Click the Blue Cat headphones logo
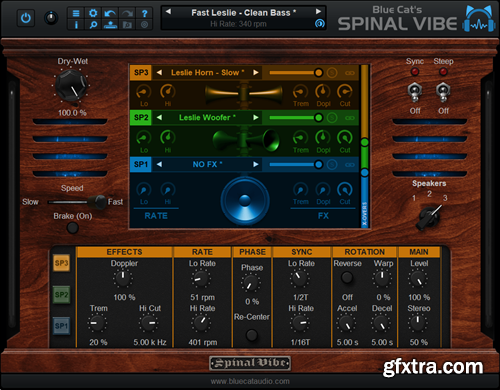500x390 pixels. click(479, 19)
